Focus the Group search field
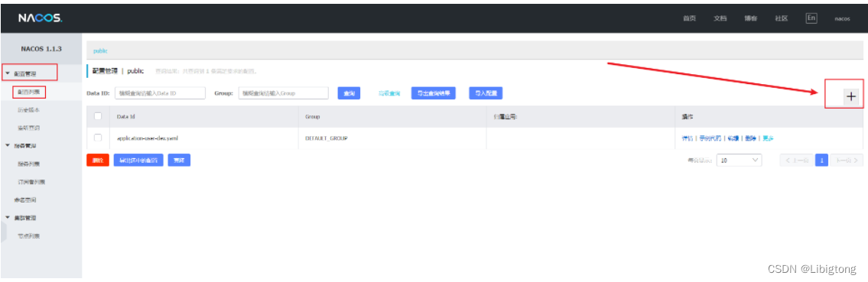 (284, 93)
